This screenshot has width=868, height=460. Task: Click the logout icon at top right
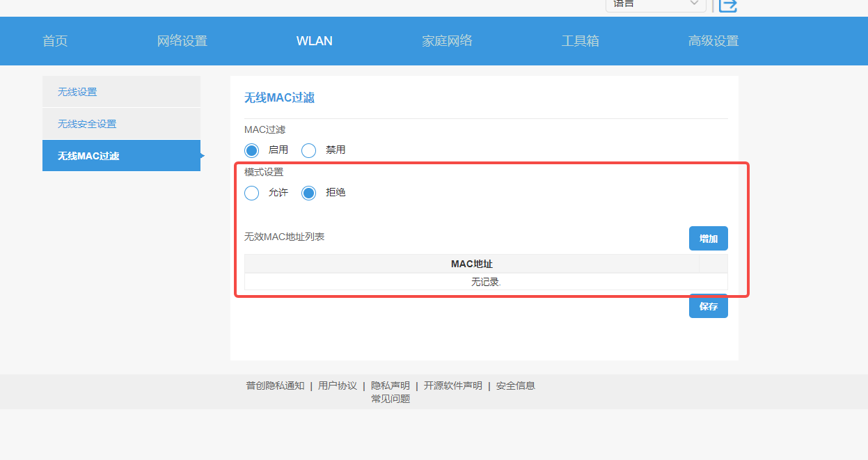(x=727, y=5)
